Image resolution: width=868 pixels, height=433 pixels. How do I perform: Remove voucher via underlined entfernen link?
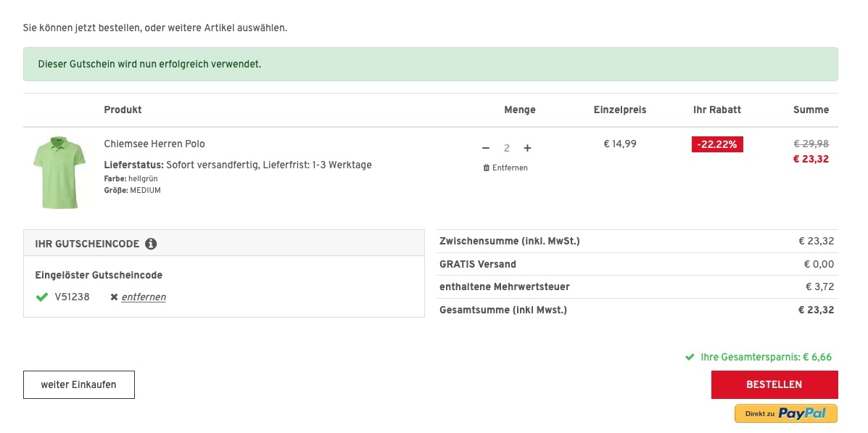[x=144, y=297]
